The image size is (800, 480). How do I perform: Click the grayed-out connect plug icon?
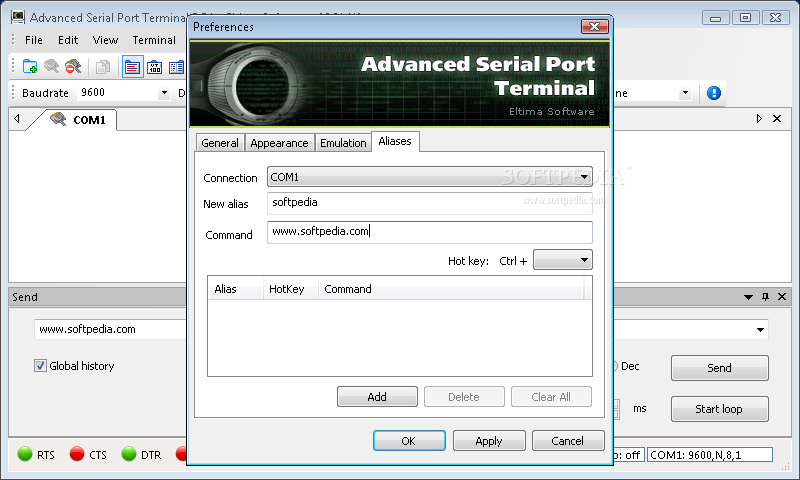click(x=52, y=66)
